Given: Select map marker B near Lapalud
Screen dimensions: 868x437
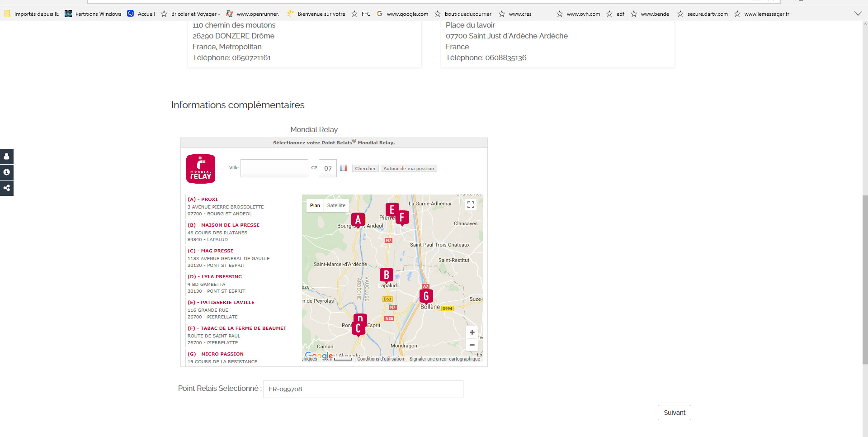Looking at the screenshot, I should tap(387, 275).
